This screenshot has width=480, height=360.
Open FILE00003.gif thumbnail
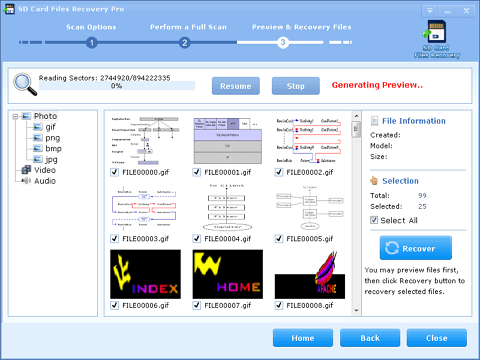[x=144, y=208]
